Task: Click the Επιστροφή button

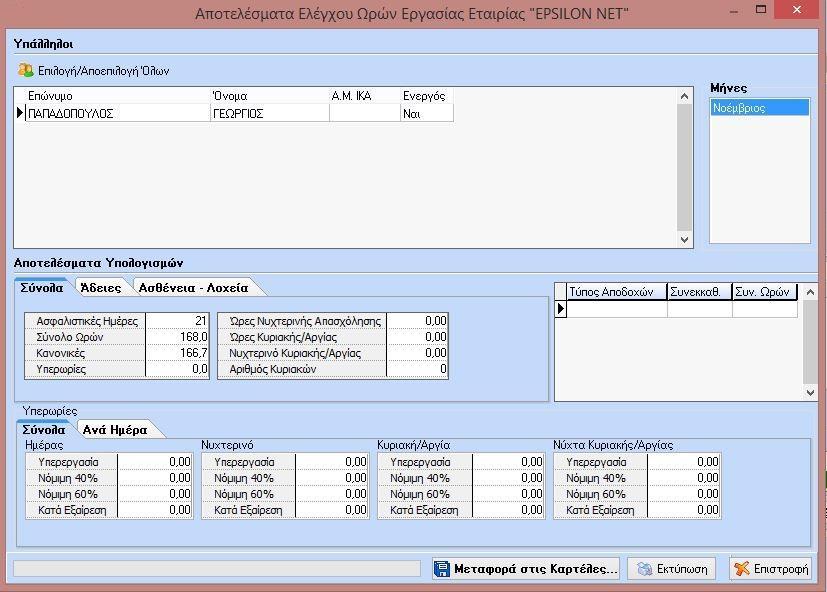Action: pyautogui.click(x=771, y=568)
